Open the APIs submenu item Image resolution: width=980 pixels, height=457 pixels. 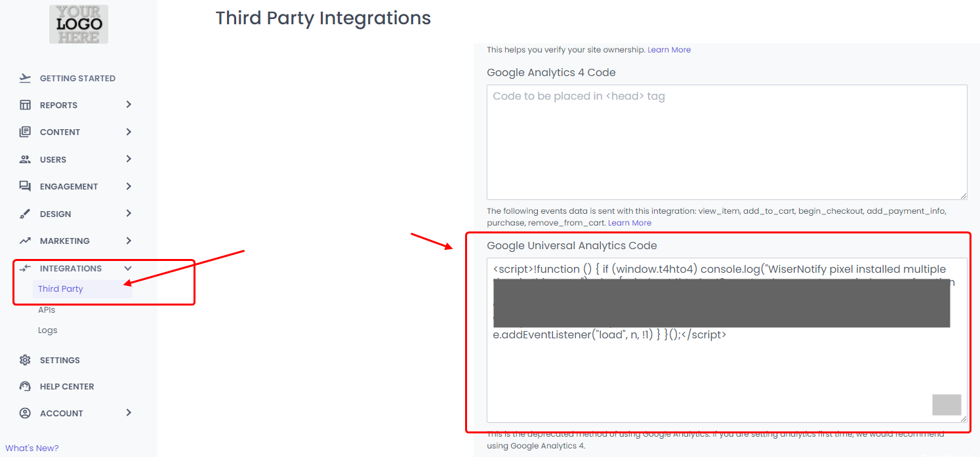point(47,309)
